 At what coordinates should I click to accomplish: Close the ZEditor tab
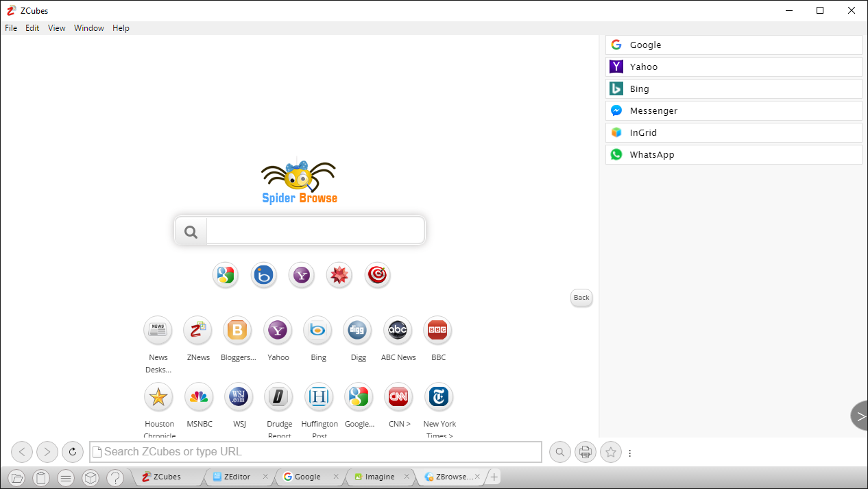pos(265,477)
